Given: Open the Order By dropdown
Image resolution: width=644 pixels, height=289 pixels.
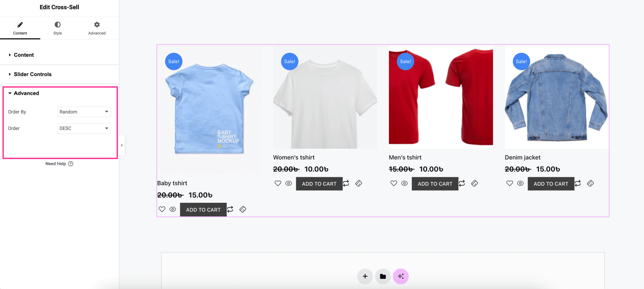Looking at the screenshot, I should click(x=84, y=112).
